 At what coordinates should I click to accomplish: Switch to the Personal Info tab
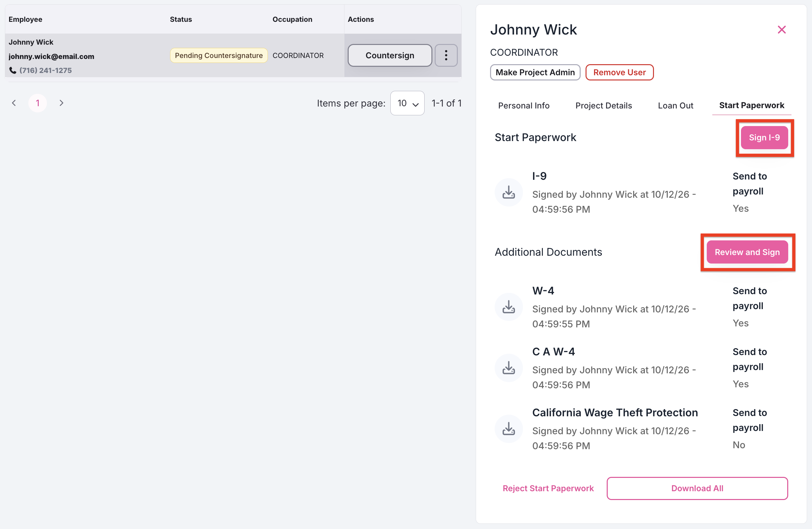524,106
